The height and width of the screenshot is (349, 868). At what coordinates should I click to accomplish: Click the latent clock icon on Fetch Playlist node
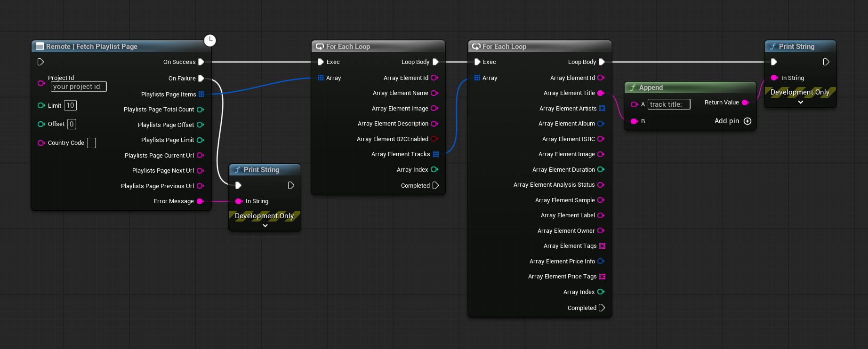click(x=210, y=40)
